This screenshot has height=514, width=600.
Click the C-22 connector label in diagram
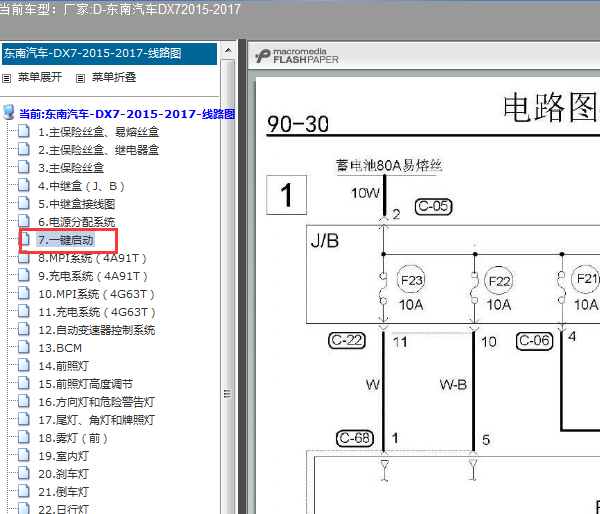pos(347,340)
